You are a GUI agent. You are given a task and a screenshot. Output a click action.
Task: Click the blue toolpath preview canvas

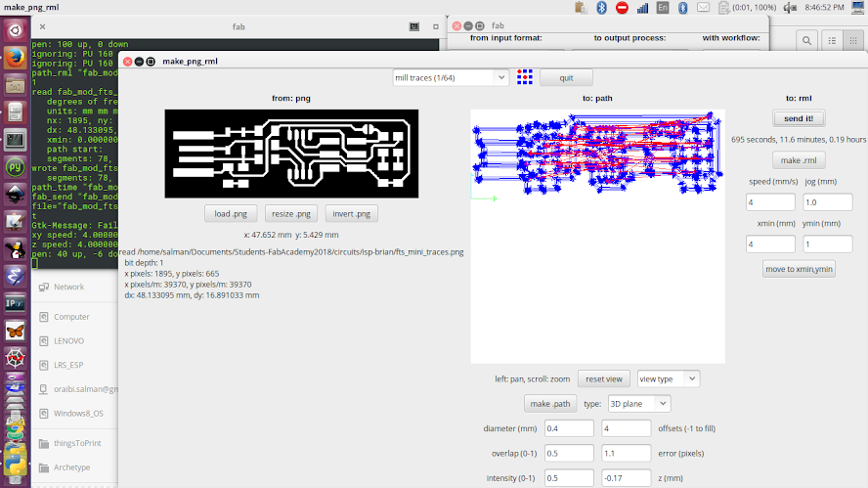pyautogui.click(x=598, y=236)
